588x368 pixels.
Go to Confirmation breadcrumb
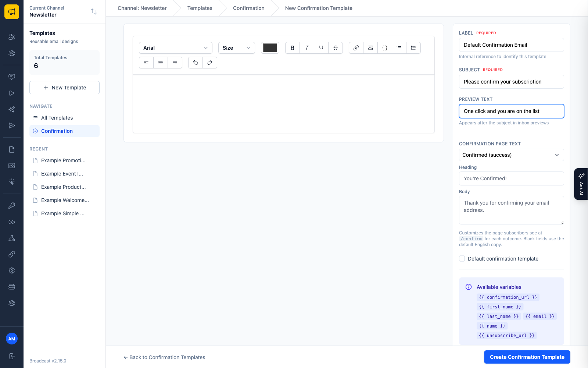(x=249, y=8)
